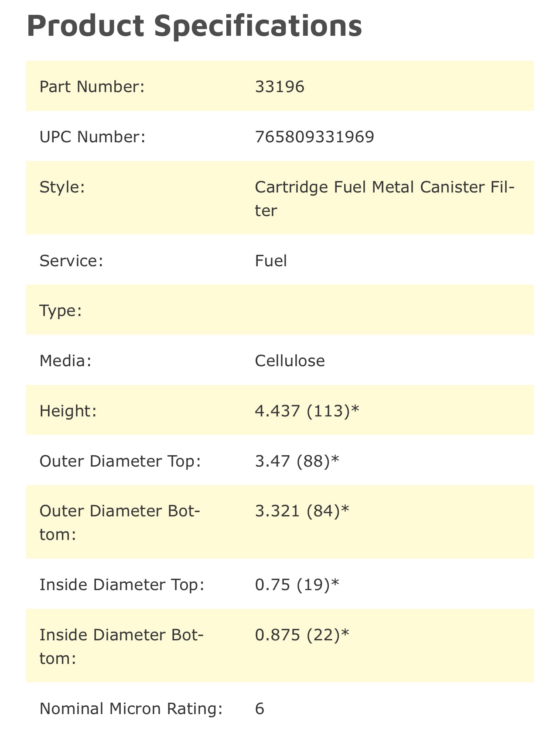This screenshot has height=732, width=560.
Task: Click part number value 33196
Action: (280, 86)
